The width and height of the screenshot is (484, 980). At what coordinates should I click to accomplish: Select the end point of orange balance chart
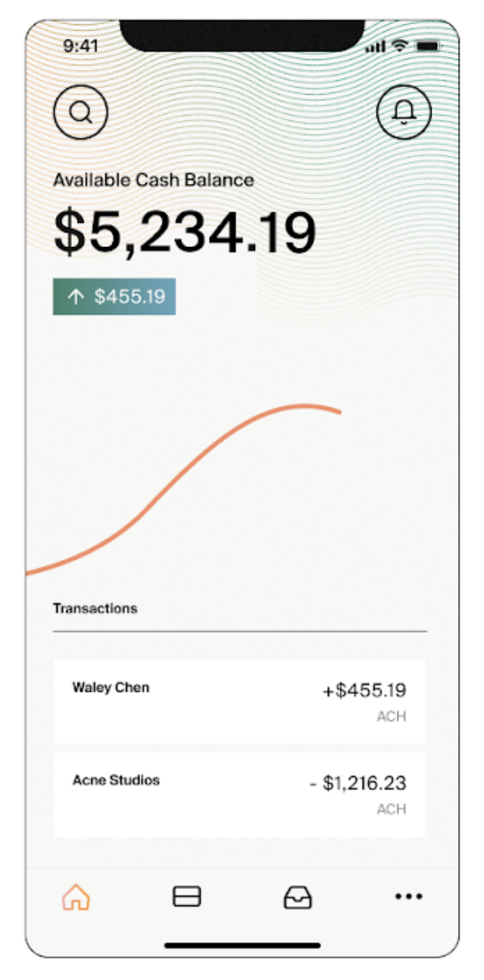point(338,411)
